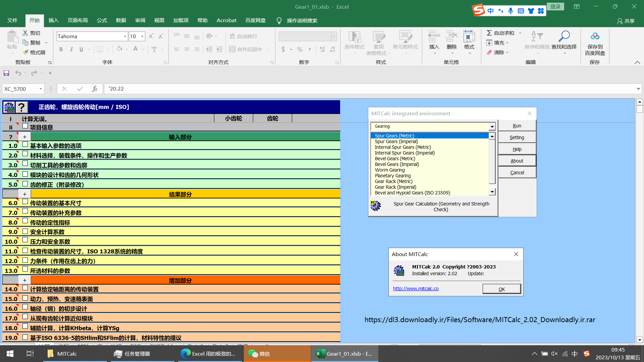Select Worm Gearing in the list
Viewport: 644px width, 362px height.
click(x=389, y=170)
